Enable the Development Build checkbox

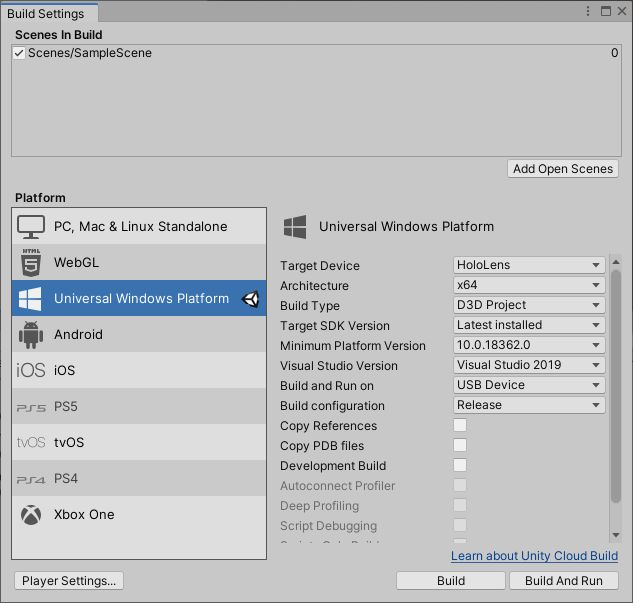460,465
